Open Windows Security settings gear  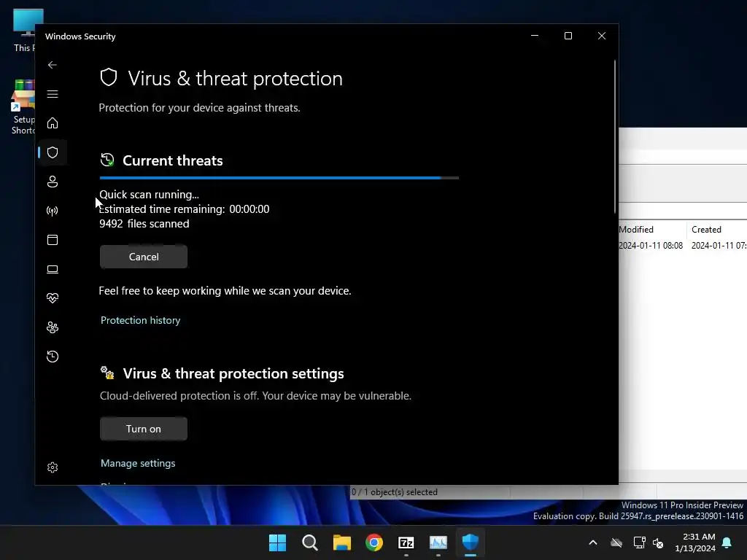coord(53,467)
